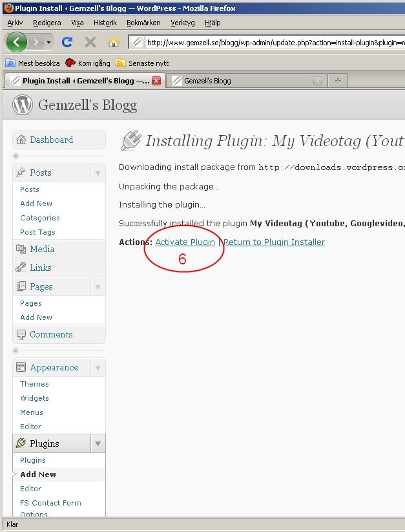The image size is (405, 532).
Task: Open the Bokmärken menu
Action: pyautogui.click(x=143, y=23)
